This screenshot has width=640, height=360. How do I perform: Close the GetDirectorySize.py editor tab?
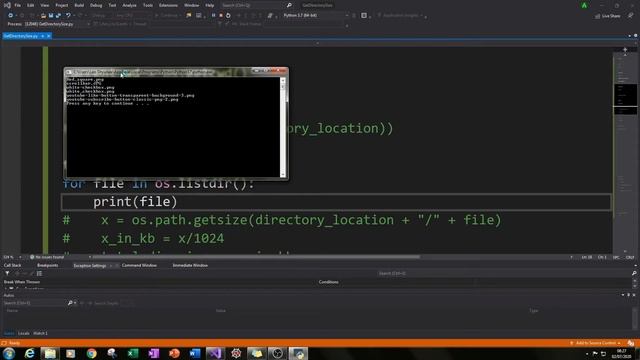49,36
